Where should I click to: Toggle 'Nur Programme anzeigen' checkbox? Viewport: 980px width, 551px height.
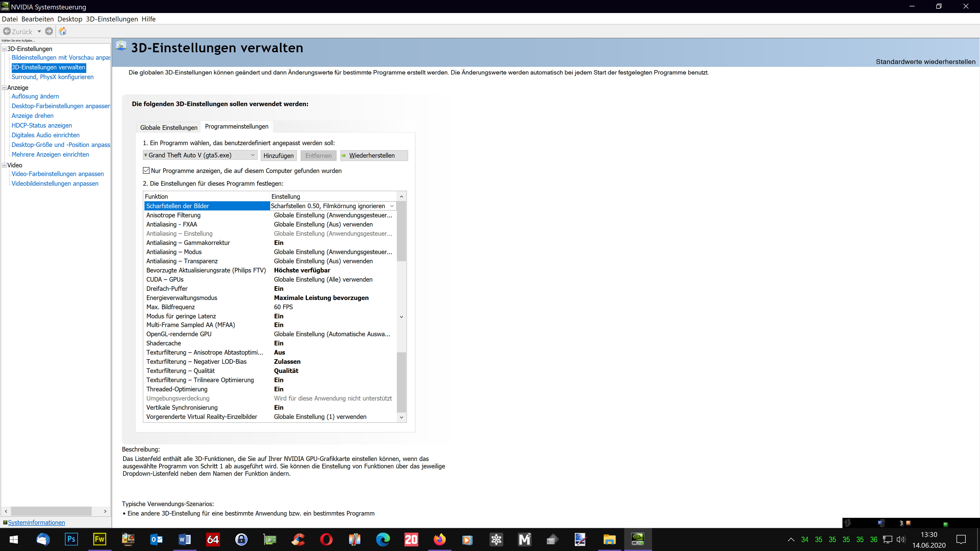pyautogui.click(x=146, y=170)
